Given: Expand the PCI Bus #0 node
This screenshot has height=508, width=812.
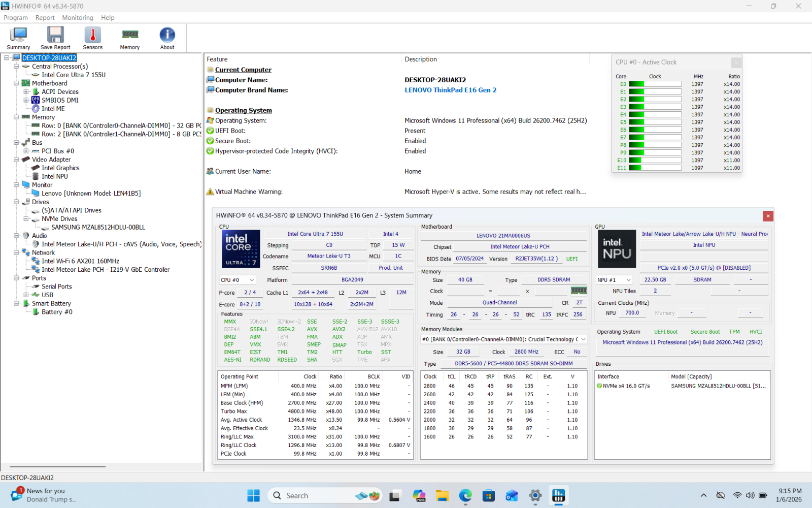Looking at the screenshot, I should pos(26,151).
